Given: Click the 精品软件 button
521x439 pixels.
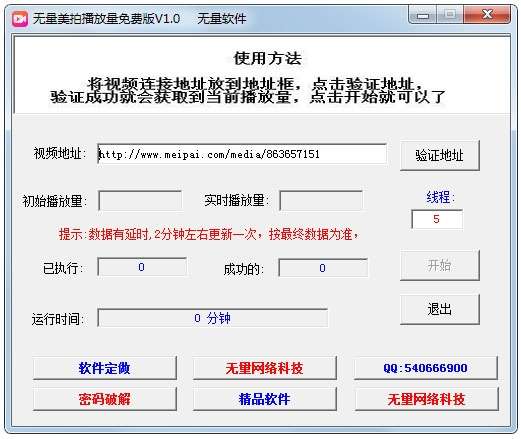Looking at the screenshot, I should (264, 399).
